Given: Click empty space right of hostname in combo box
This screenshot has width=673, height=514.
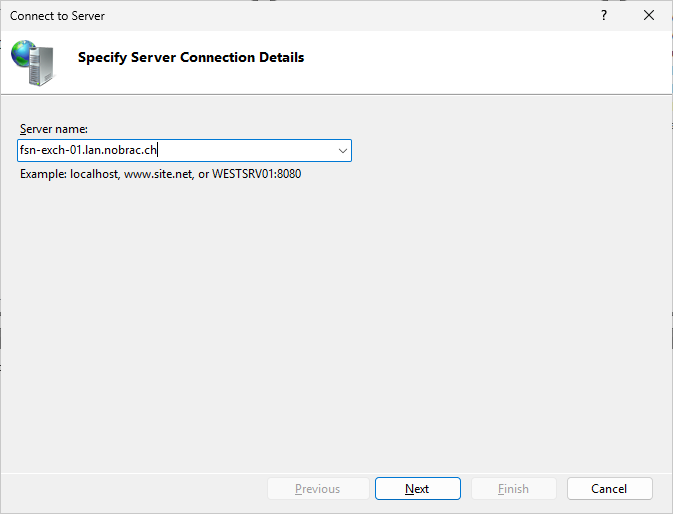Looking at the screenshot, I should (x=245, y=151).
